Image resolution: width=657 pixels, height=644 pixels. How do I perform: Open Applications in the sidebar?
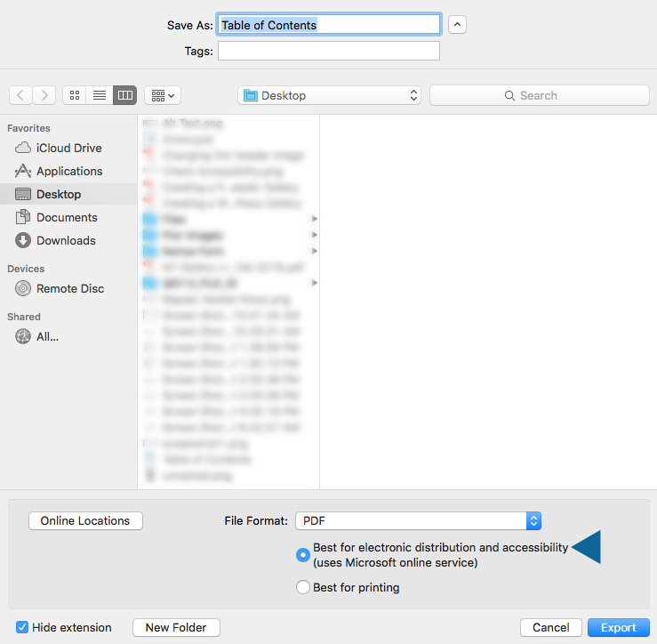click(x=68, y=171)
